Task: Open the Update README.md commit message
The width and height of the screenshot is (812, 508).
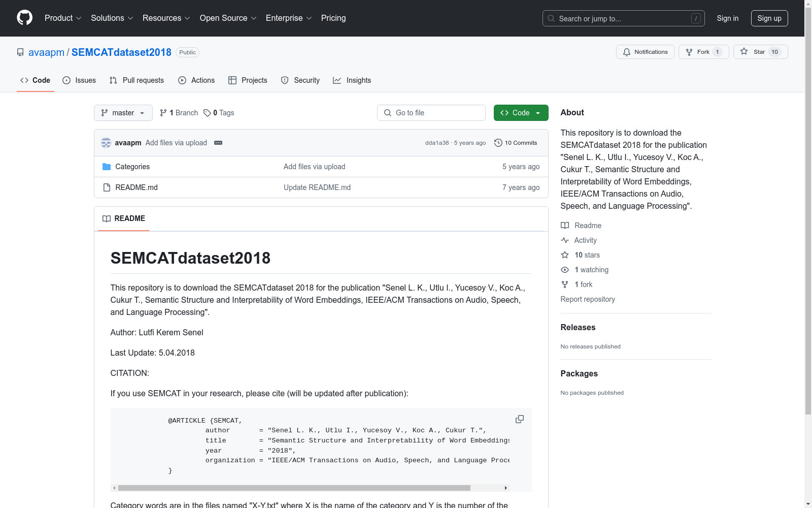Action: tap(317, 187)
